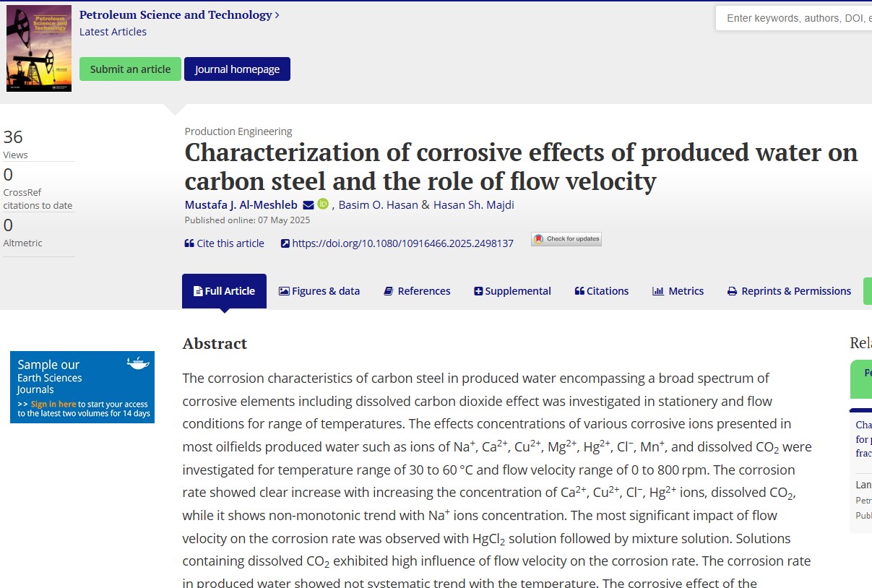Click the Figures & data image icon
The image size is (872, 588).
[x=284, y=291]
